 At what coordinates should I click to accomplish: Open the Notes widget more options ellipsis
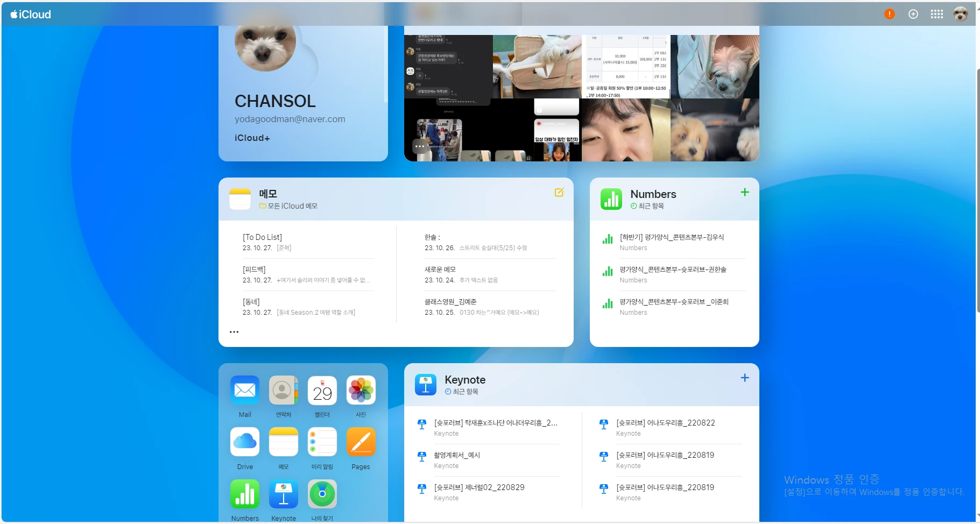[x=234, y=332]
